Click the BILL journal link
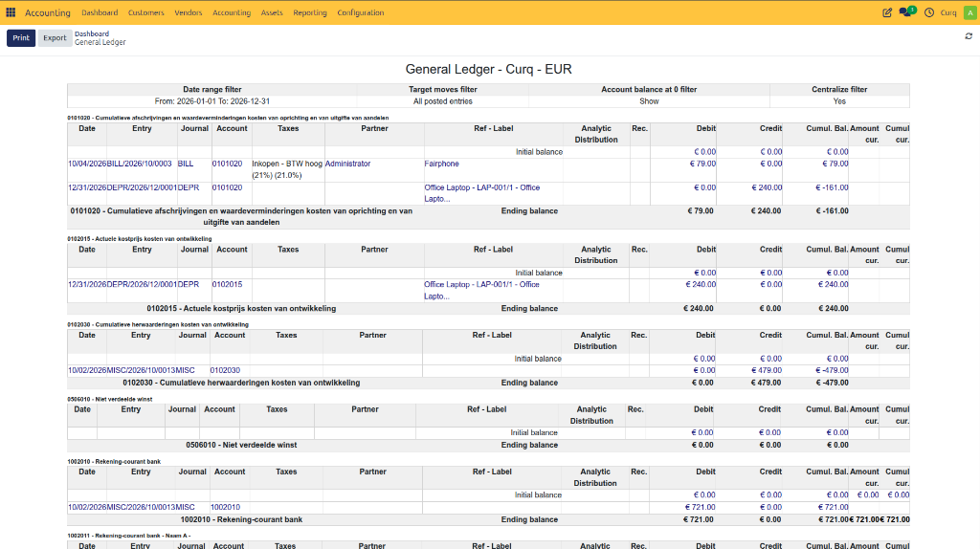This screenshot has width=980, height=549. 186,164
